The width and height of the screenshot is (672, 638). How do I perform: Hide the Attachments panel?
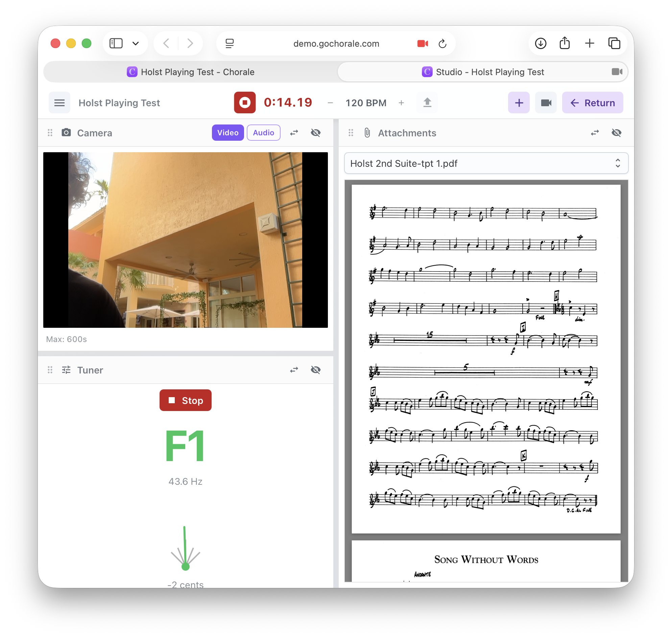(x=616, y=133)
